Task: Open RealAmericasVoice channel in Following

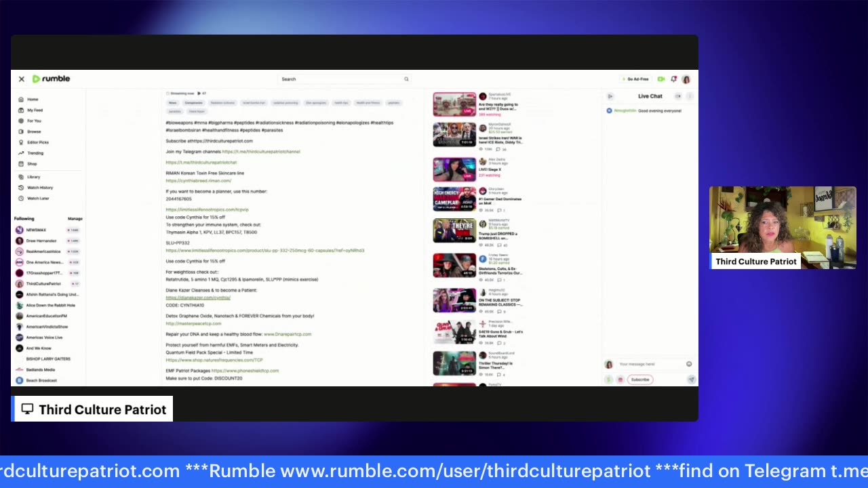Action: (x=47, y=251)
